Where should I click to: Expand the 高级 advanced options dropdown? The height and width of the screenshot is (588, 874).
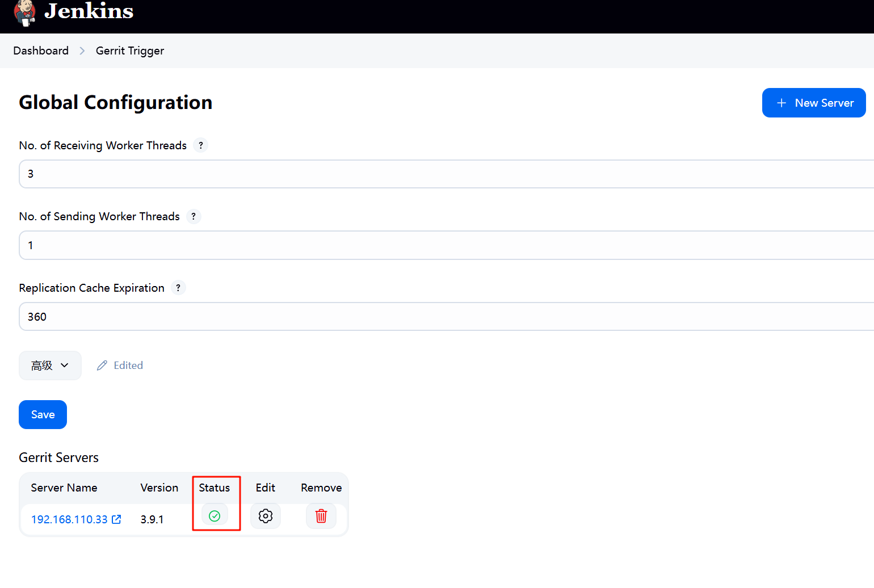tap(50, 366)
